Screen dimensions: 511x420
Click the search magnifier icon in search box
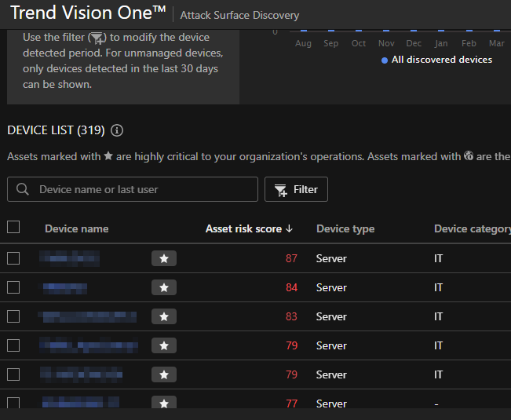23,189
